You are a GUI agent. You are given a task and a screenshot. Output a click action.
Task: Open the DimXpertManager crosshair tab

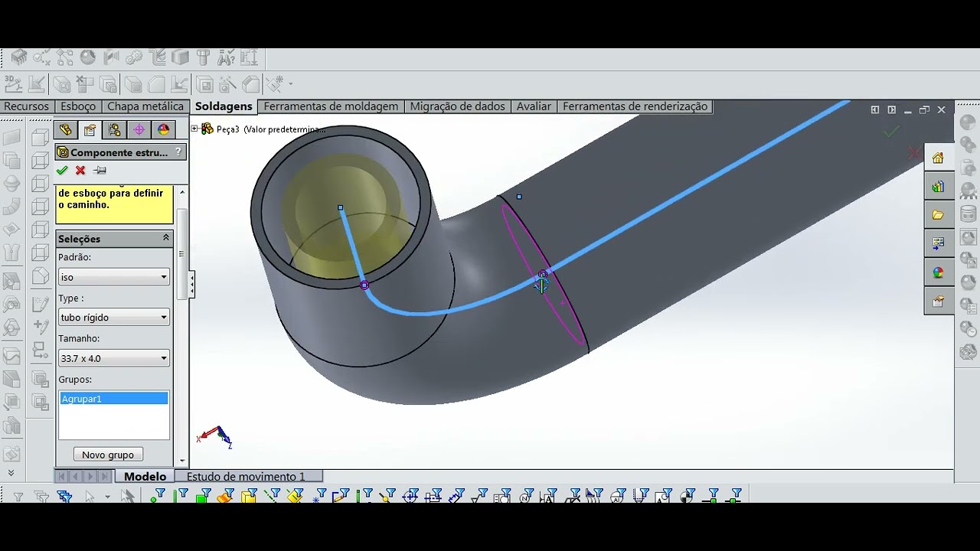pyautogui.click(x=139, y=130)
